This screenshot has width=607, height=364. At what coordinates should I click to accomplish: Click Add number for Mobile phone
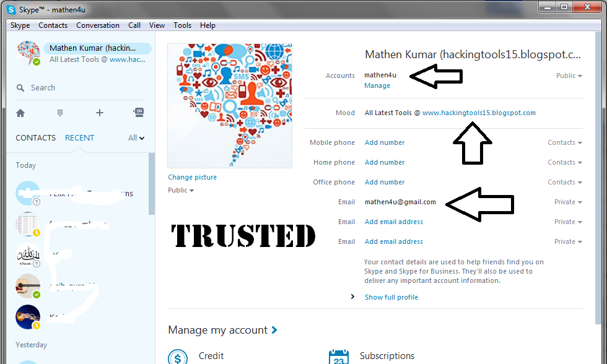click(385, 142)
